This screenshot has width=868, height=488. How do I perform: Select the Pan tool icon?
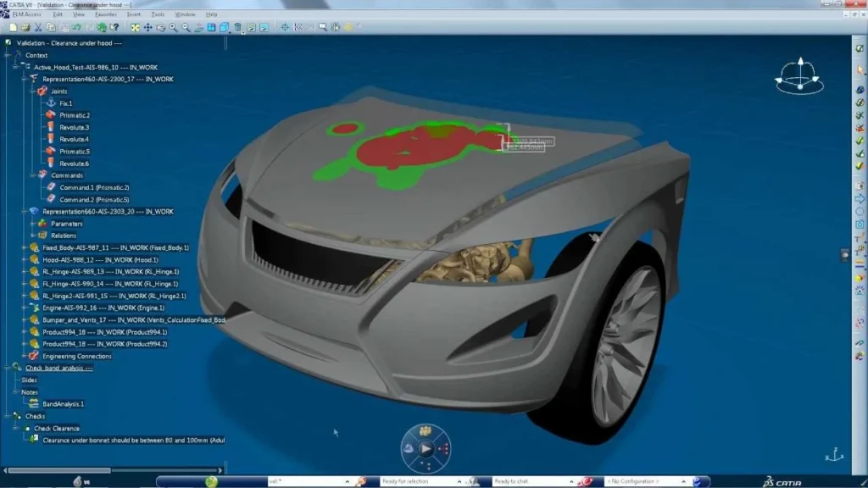(147, 27)
